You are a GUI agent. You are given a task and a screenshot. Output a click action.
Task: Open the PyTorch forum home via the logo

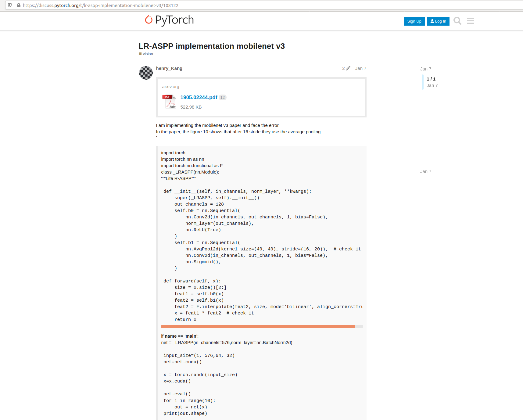(170, 20)
